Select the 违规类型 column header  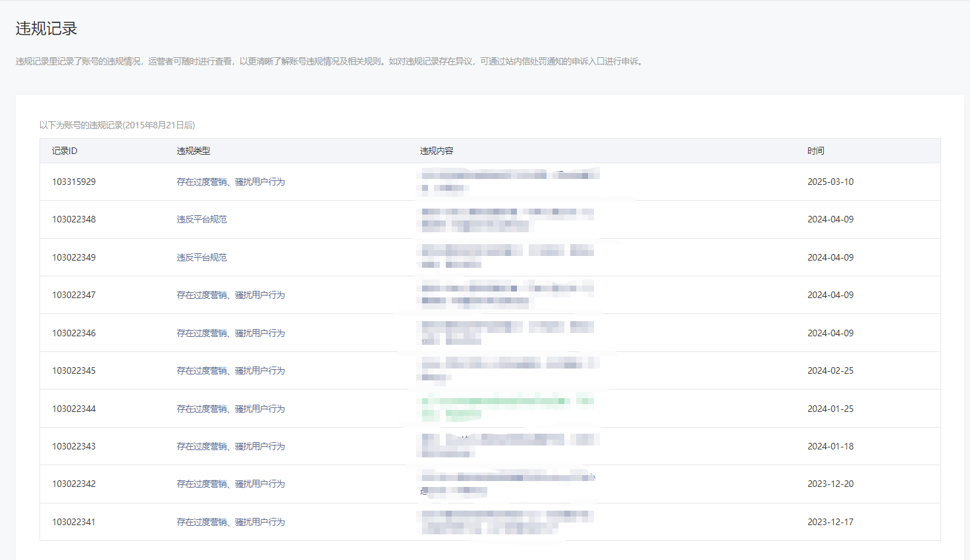[x=193, y=151]
